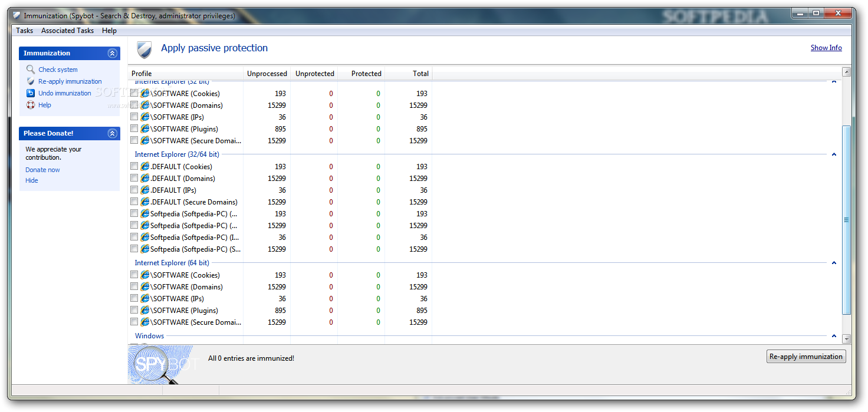
Task: Click IE icon of .DEFAULT (IPs) row
Action: 145,190
